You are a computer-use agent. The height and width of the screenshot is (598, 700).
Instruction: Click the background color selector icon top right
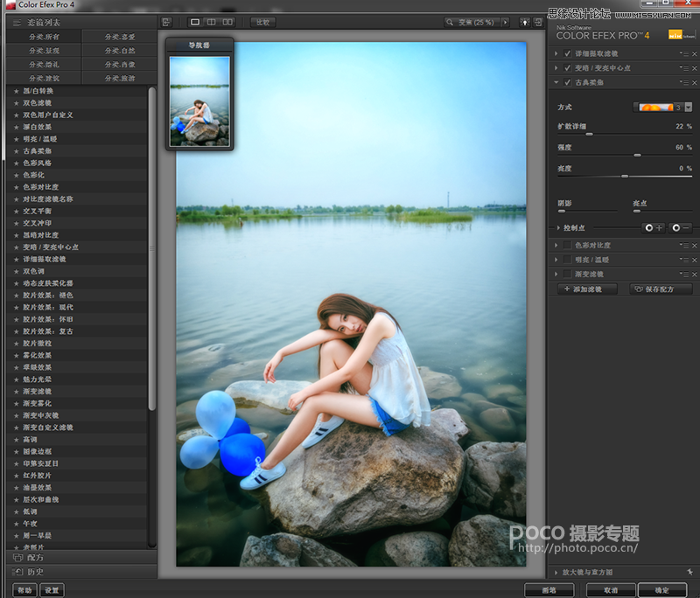(x=526, y=23)
